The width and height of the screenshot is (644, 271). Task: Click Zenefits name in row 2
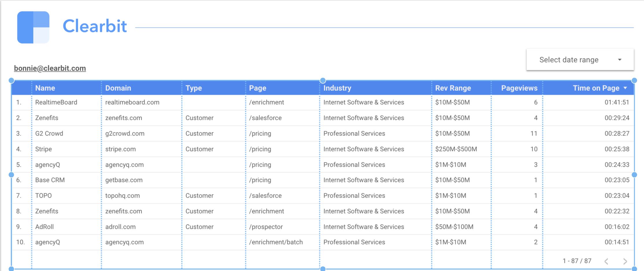pos(47,118)
